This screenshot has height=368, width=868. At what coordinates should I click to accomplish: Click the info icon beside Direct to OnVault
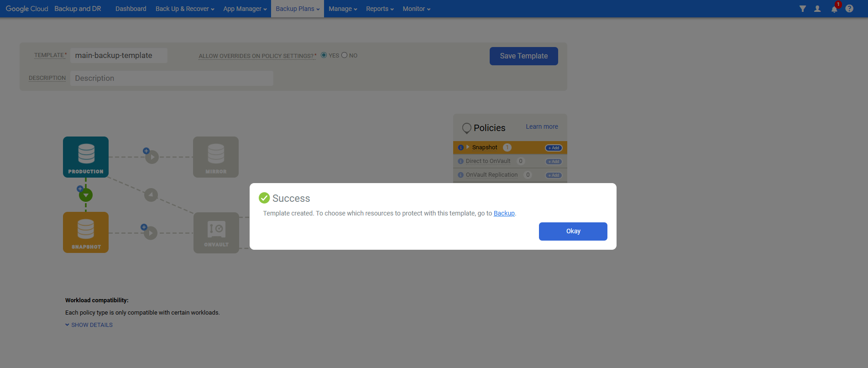click(460, 161)
